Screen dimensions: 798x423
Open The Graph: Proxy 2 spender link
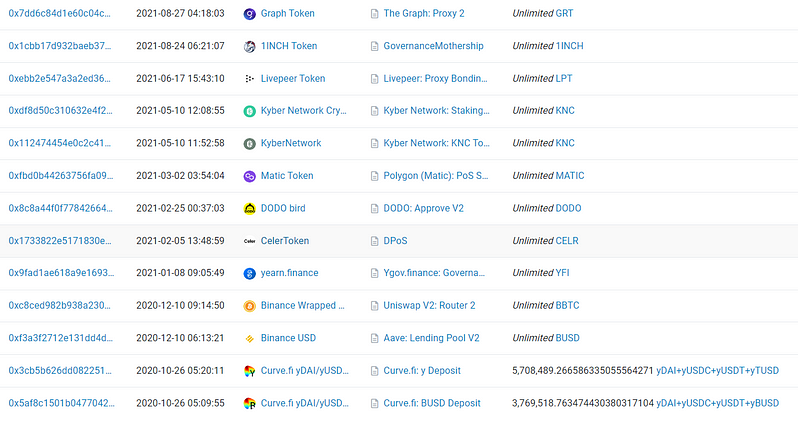pyautogui.click(x=424, y=13)
